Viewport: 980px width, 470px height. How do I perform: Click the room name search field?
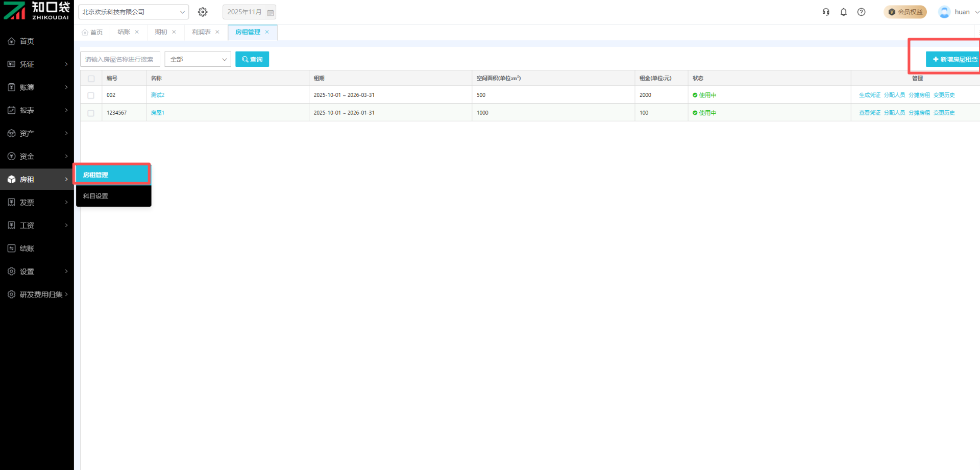(120, 59)
